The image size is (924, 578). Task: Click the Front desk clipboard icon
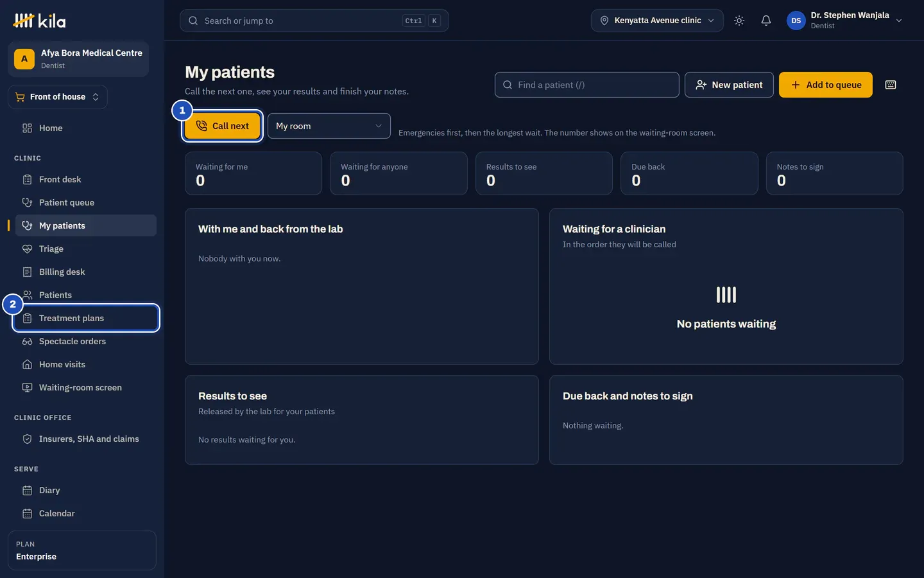(27, 179)
